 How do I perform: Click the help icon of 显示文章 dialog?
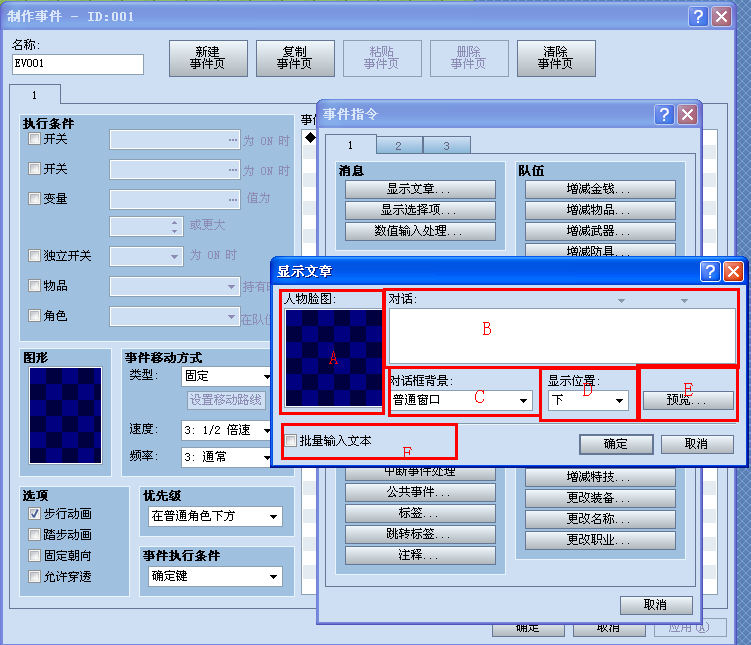tap(710, 272)
